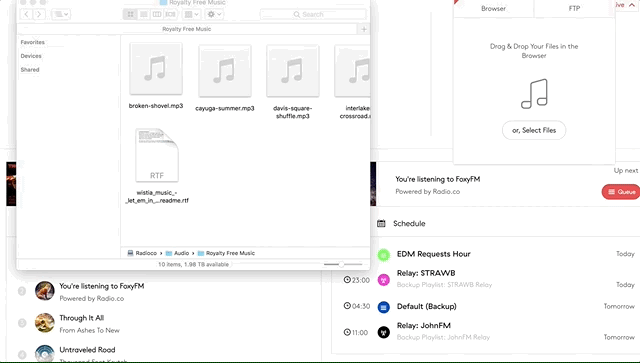
Task: Select the davis-square-shuffle.mp3 file
Action: pyautogui.click(x=293, y=82)
